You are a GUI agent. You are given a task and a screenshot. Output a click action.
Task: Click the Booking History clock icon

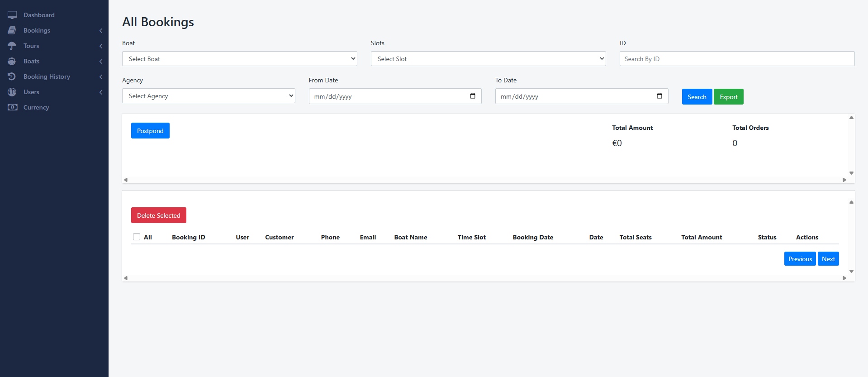pos(12,76)
